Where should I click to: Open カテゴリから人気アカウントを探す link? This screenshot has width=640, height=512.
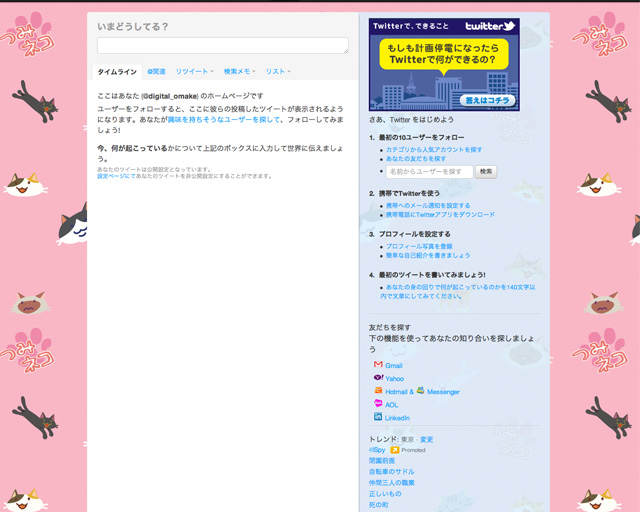coord(434,149)
